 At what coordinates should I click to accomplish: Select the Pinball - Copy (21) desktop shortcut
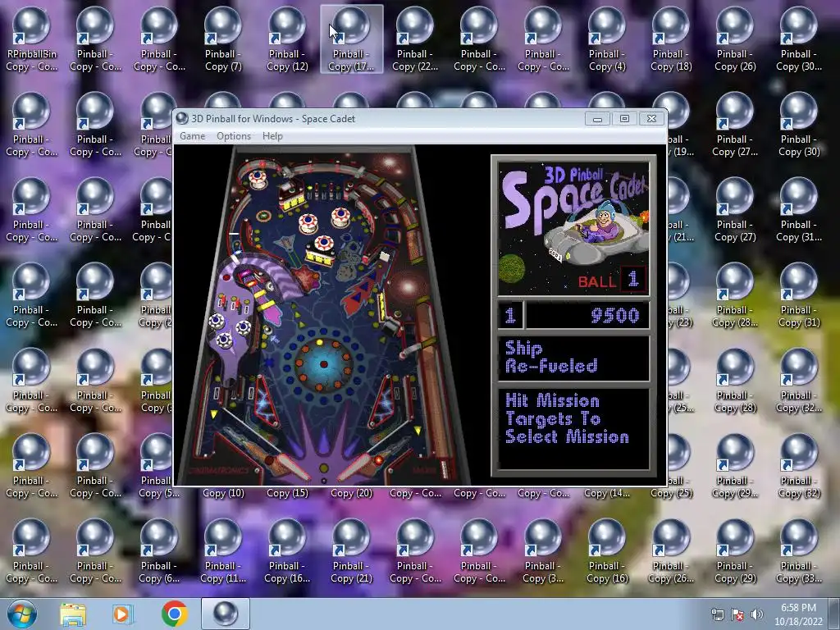pyautogui.click(x=351, y=550)
